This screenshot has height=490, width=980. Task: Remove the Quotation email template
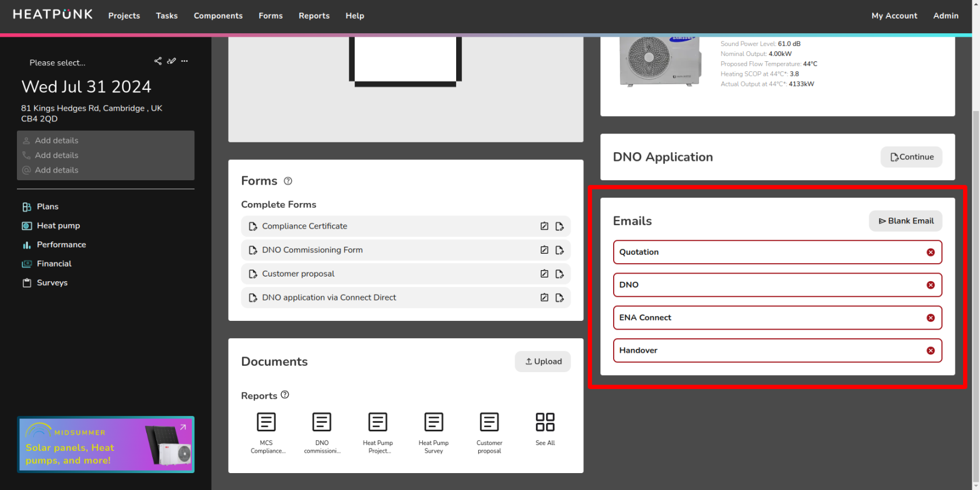click(x=930, y=253)
